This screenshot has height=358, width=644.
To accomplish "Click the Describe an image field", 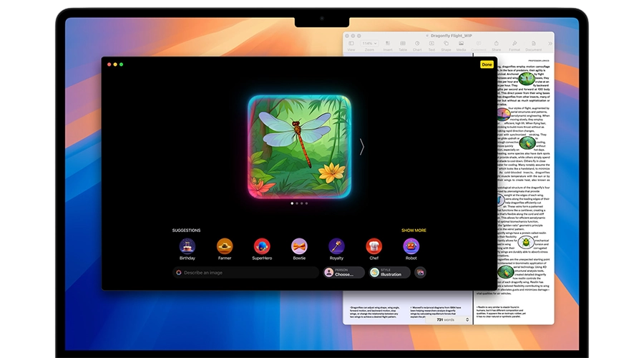I will [x=245, y=273].
